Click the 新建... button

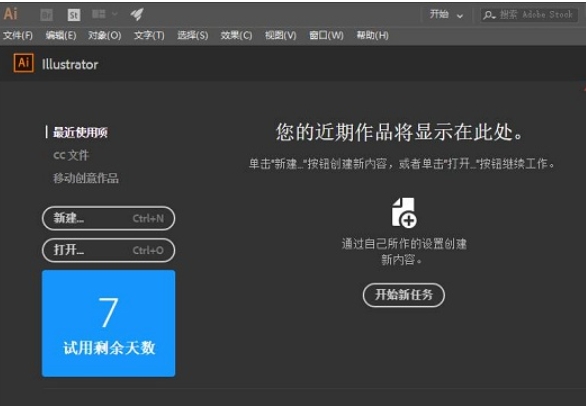(108, 218)
